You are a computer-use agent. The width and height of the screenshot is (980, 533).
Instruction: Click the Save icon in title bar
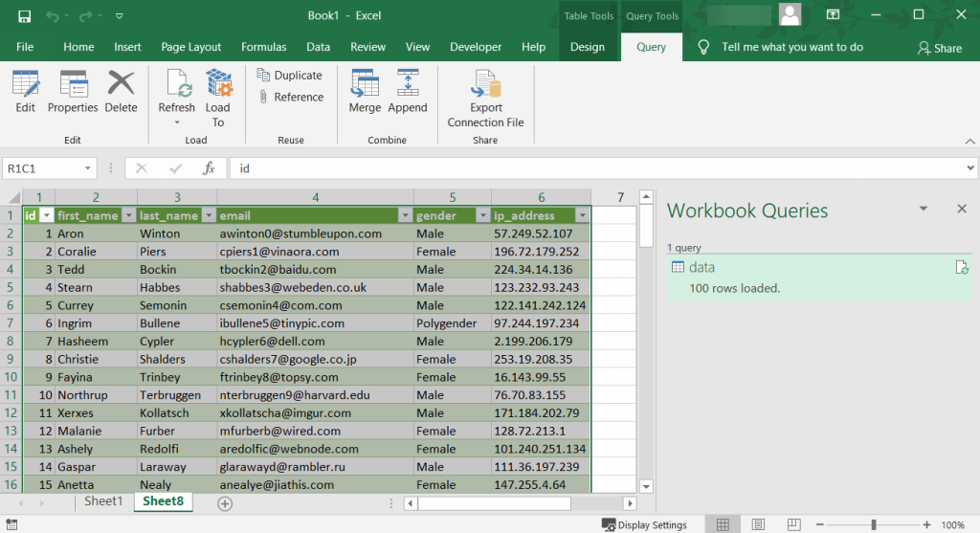[24, 16]
